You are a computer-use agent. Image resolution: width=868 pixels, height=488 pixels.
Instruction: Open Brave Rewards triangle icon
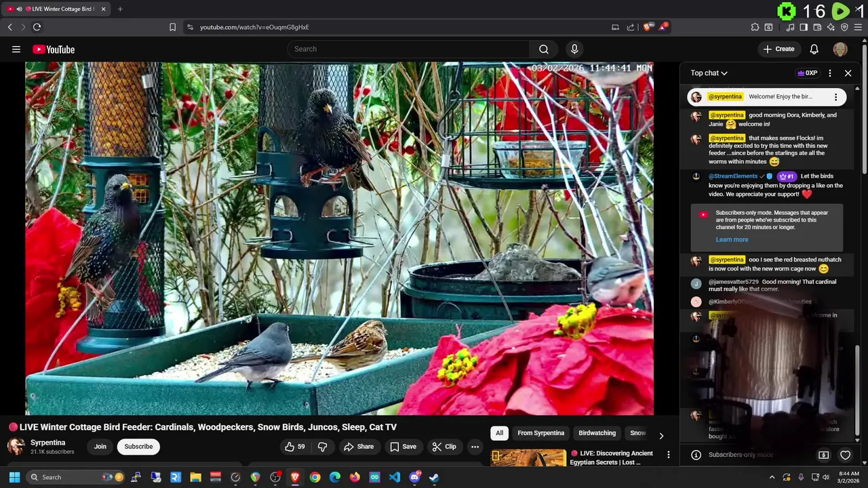click(x=663, y=27)
